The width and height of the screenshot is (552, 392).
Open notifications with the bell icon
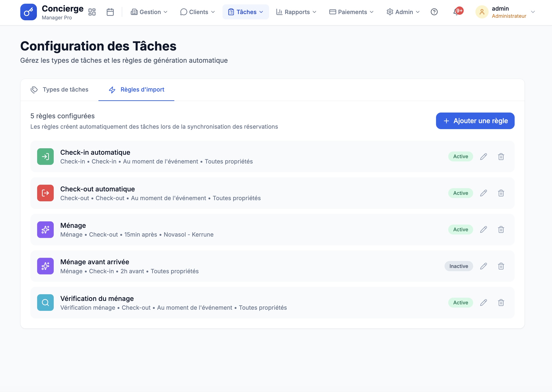[456, 12]
